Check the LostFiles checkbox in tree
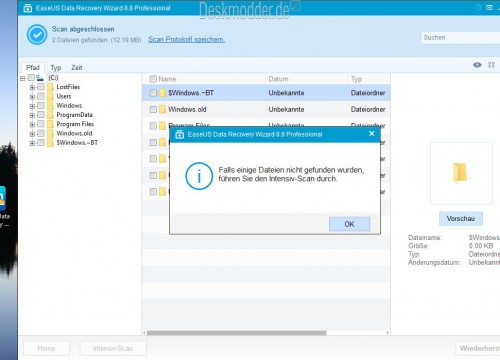500x360 pixels. [41, 87]
